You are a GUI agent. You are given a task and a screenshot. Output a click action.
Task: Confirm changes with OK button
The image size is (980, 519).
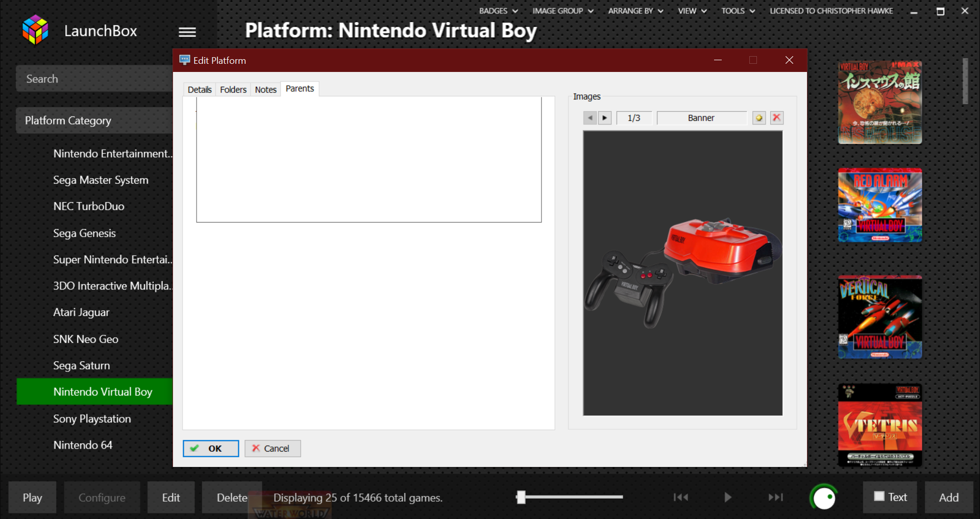(x=211, y=449)
